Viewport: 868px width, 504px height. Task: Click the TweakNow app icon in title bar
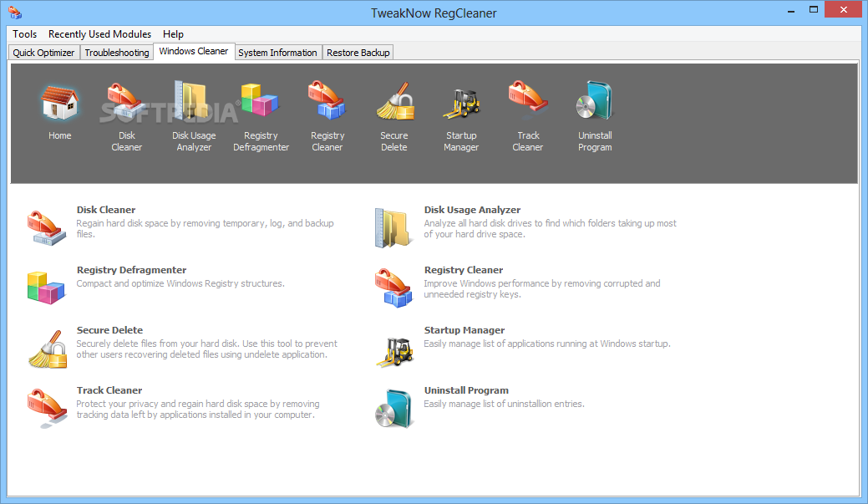click(15, 13)
